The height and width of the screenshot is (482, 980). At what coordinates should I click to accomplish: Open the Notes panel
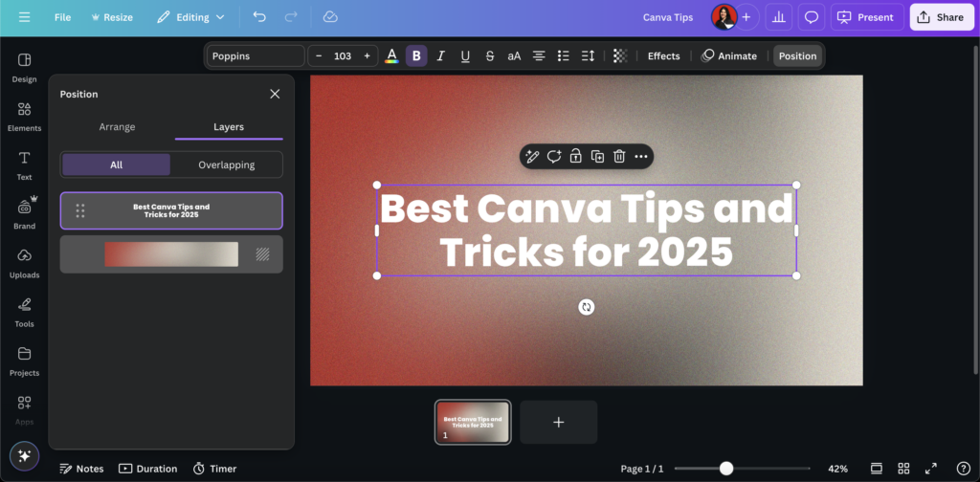point(81,469)
